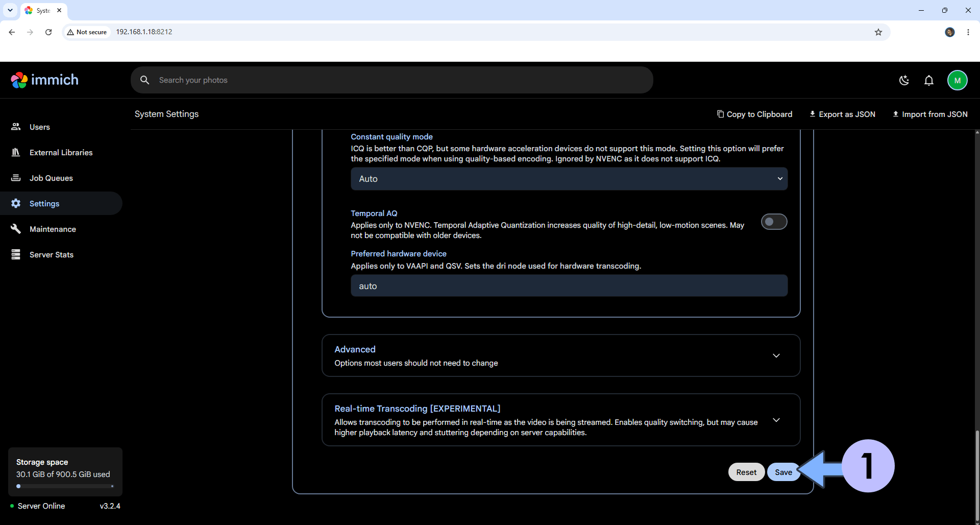Click the Not secure site indicator

click(x=87, y=32)
